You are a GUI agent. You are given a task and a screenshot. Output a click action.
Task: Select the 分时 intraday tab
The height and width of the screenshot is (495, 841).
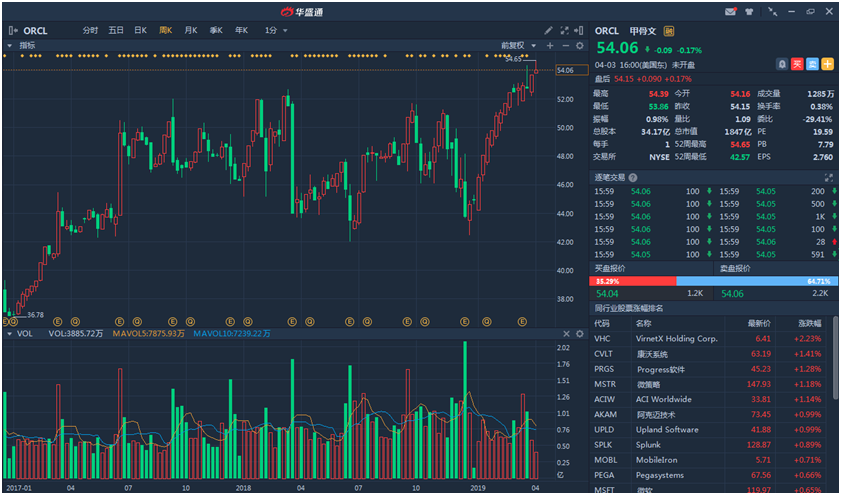(90, 30)
